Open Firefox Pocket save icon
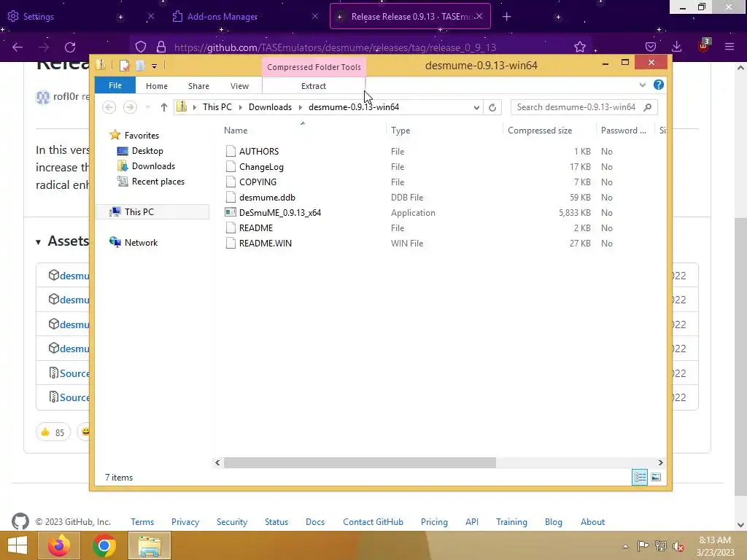Screen dimensions: 747x560 click(650, 47)
